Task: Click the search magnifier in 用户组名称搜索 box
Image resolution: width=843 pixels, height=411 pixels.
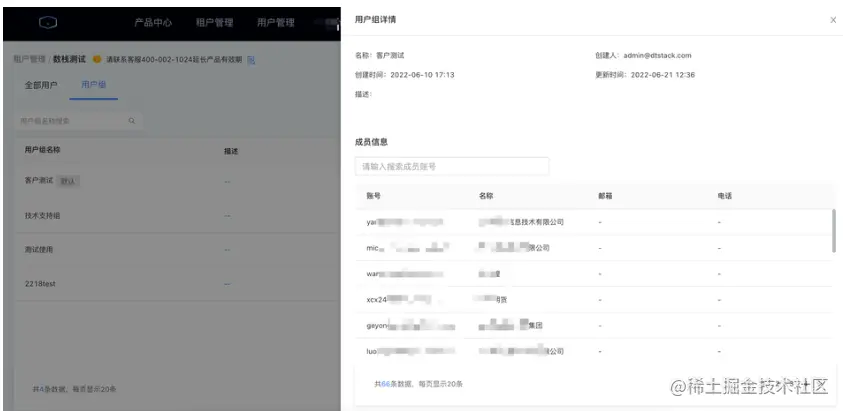Action: pyautogui.click(x=132, y=121)
